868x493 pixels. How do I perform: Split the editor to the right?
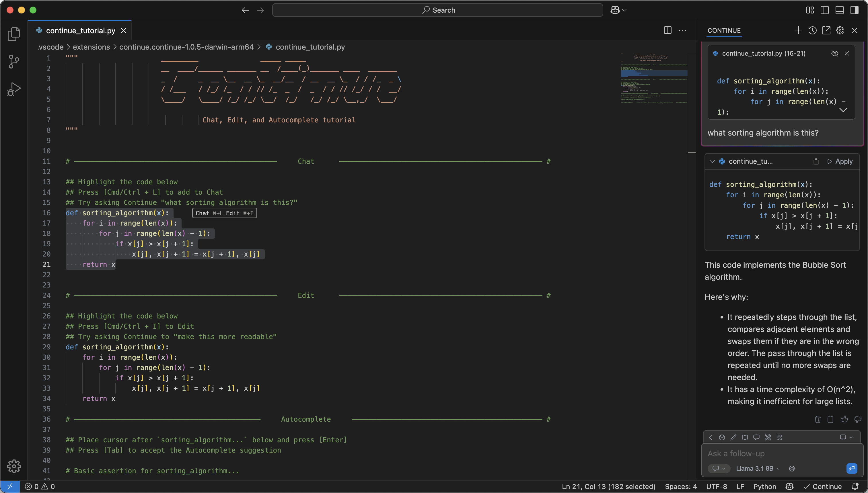(667, 30)
